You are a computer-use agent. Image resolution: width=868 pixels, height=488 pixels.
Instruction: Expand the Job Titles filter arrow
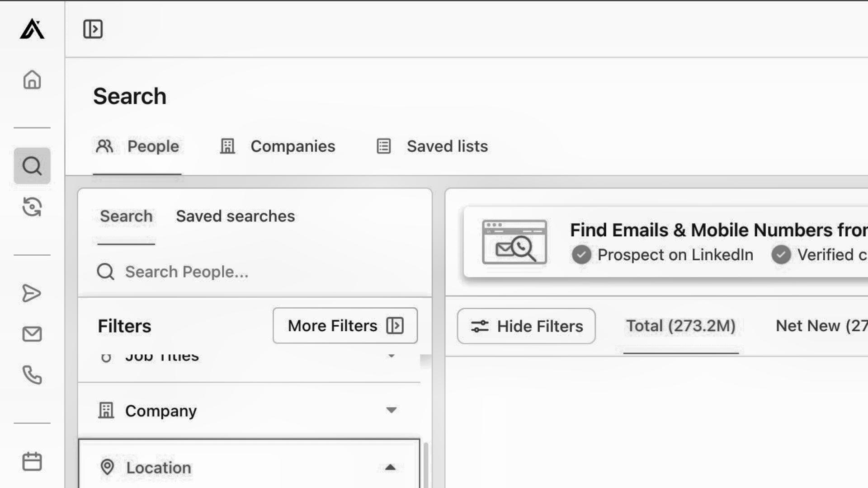click(392, 356)
